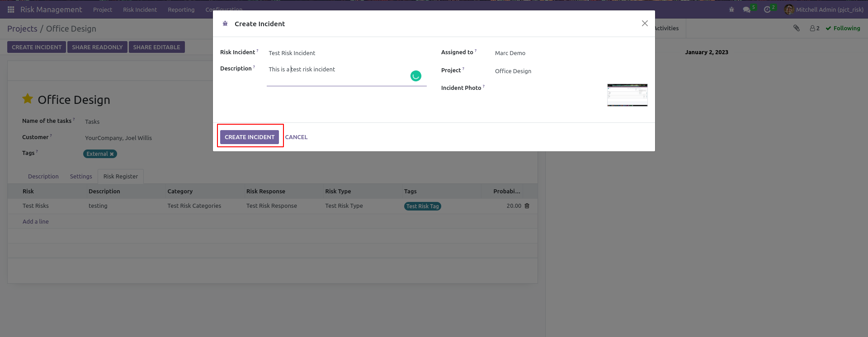
Task: Switch to the Settings tab
Action: coord(81,176)
